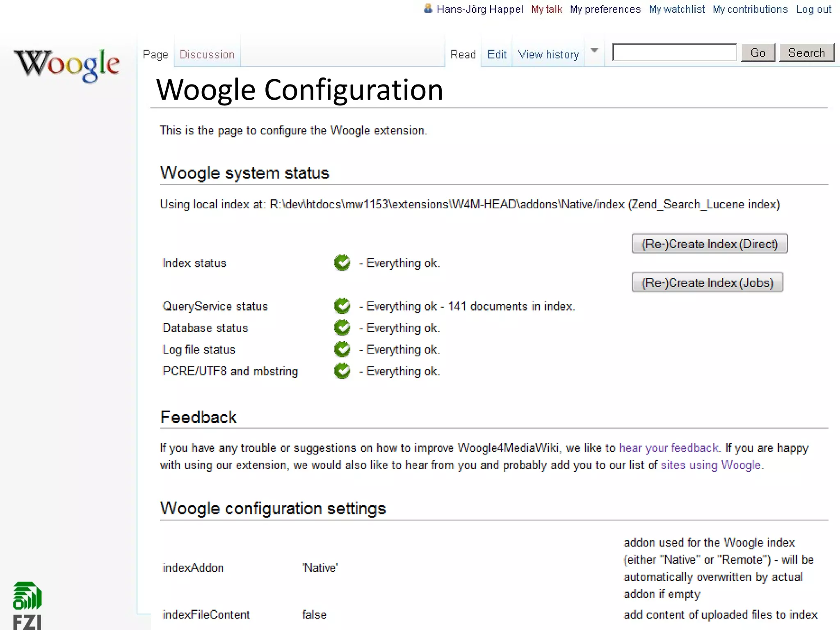This screenshot has height=630, width=840.
Task: Click the Log file status label
Action: tap(199, 349)
